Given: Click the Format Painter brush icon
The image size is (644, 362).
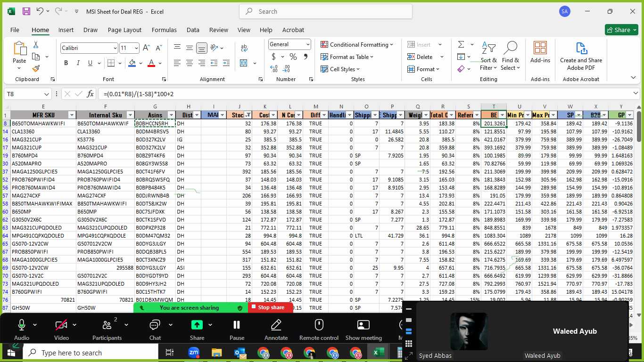Looking at the screenshot, I should pos(36,69).
